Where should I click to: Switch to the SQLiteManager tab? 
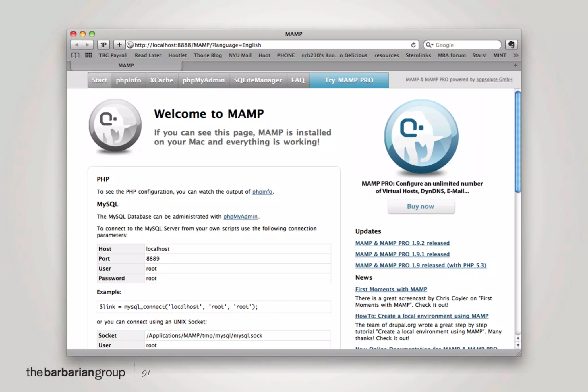point(258,80)
